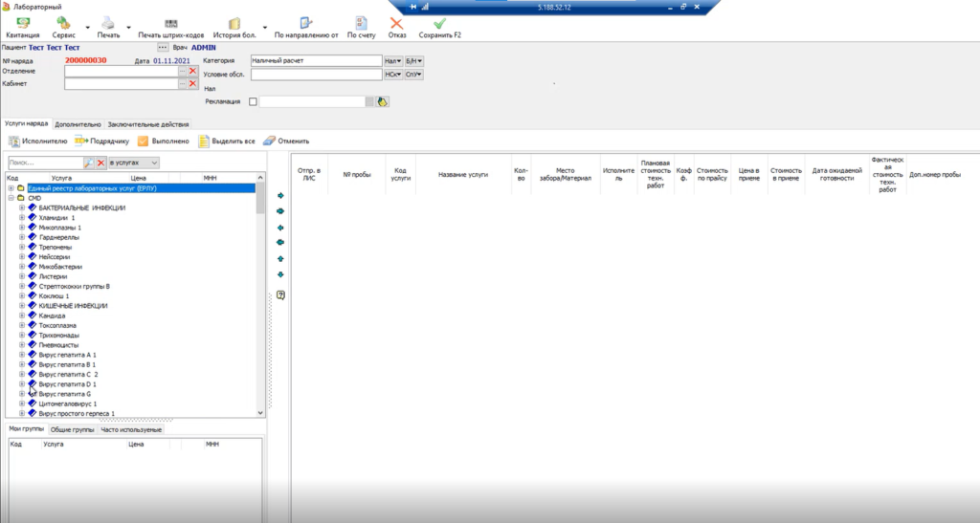
Task: Click Выделить все to select all
Action: point(227,142)
